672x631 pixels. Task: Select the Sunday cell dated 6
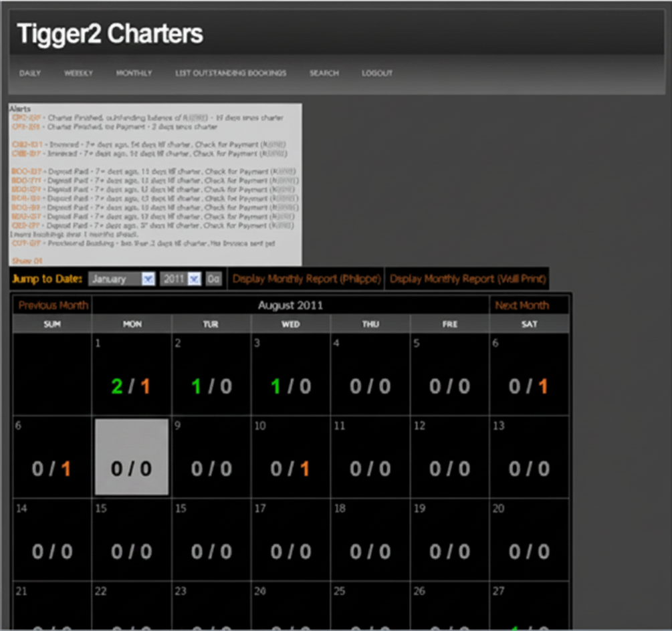52,457
